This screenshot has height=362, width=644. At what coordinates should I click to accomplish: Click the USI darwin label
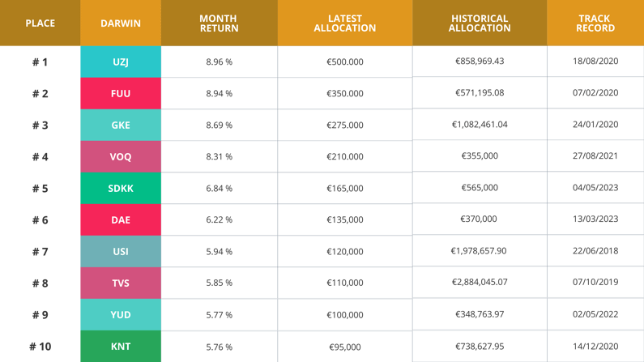pyautogui.click(x=121, y=251)
